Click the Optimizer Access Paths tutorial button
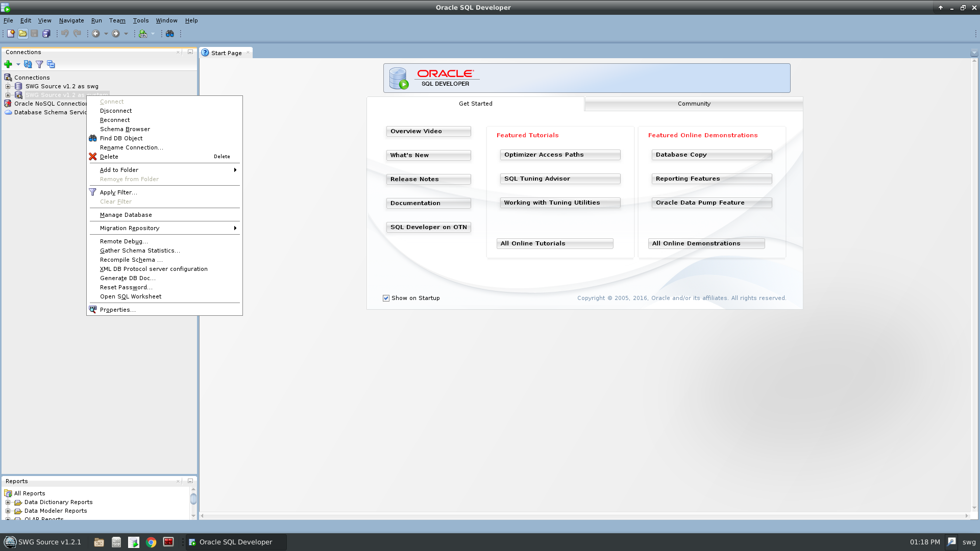Image resolution: width=980 pixels, height=551 pixels. pos(560,155)
